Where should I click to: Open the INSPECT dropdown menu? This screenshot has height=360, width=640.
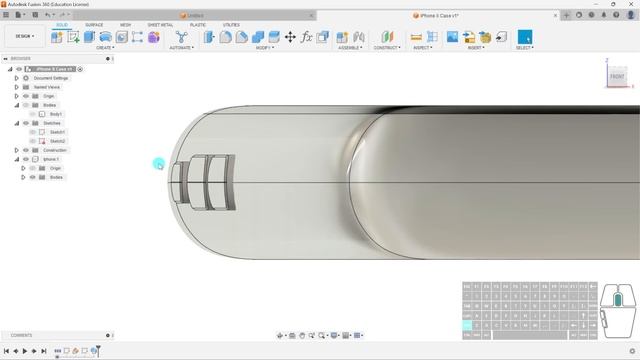pos(422,48)
